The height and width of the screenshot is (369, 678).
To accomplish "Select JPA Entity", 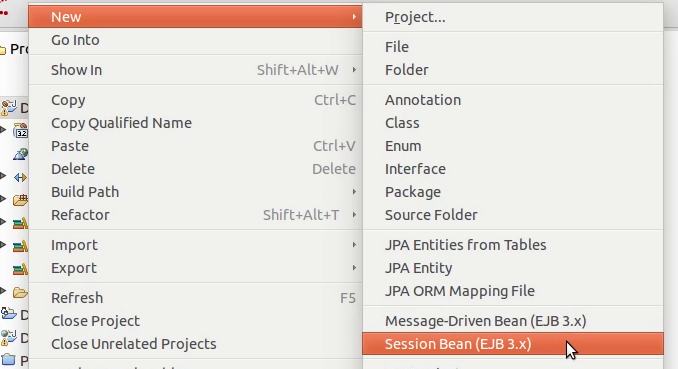I will coord(513,268).
